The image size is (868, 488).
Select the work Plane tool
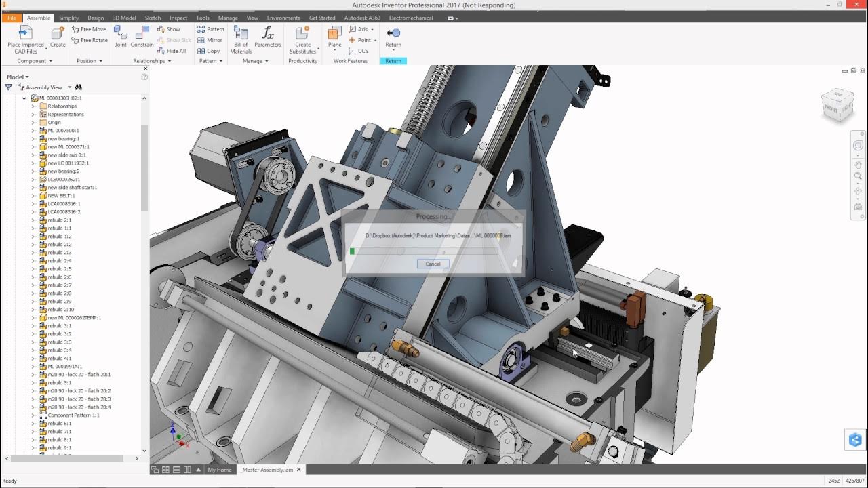click(335, 37)
